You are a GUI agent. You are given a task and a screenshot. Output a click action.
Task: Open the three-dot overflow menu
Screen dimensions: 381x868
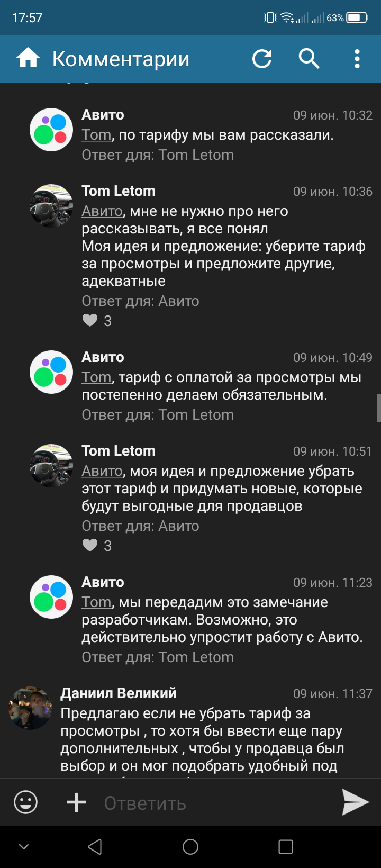pyautogui.click(x=357, y=59)
